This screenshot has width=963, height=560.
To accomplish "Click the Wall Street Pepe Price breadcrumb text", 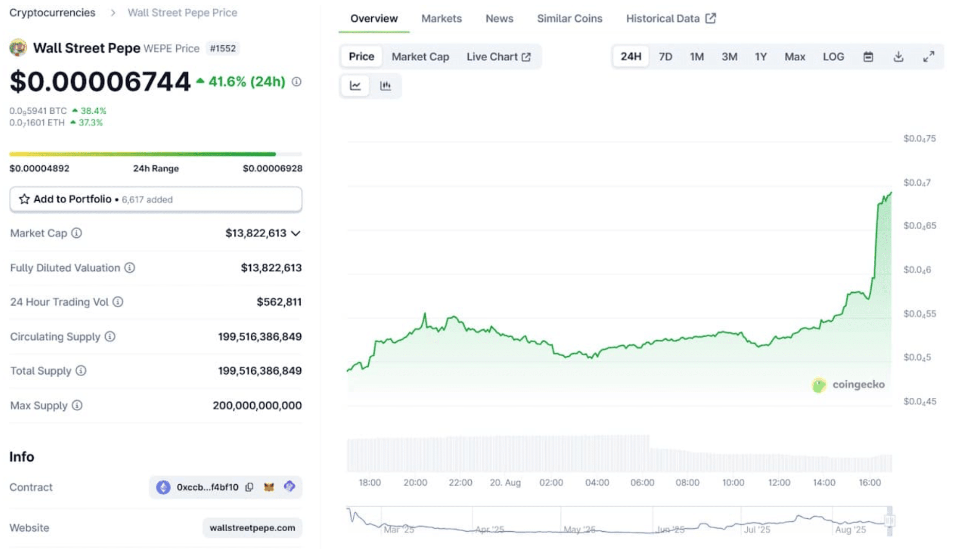I will point(182,12).
